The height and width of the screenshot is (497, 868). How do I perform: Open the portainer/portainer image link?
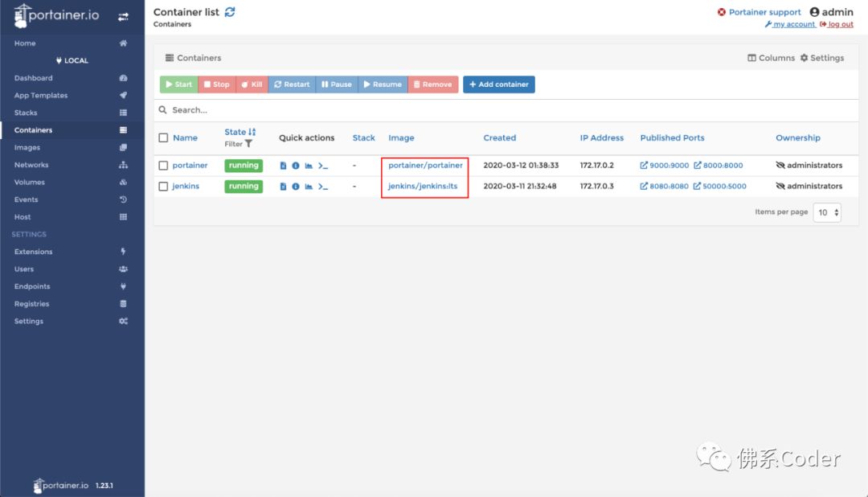click(425, 165)
